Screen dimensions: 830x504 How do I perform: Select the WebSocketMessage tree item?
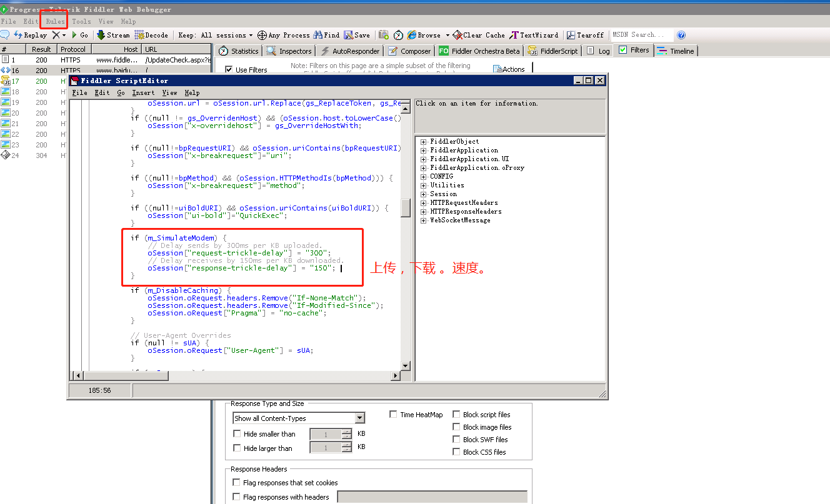point(460,220)
